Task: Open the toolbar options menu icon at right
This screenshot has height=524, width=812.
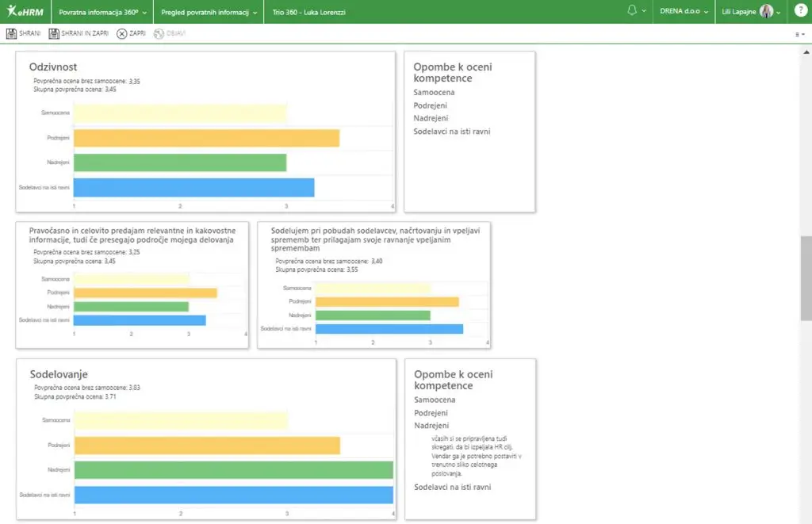Action: click(799, 34)
